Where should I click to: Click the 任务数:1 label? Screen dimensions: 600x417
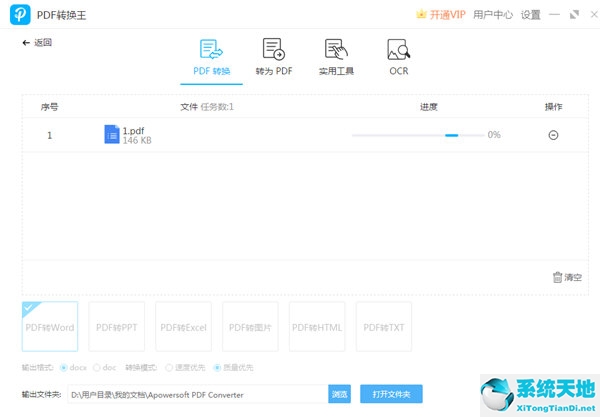217,107
